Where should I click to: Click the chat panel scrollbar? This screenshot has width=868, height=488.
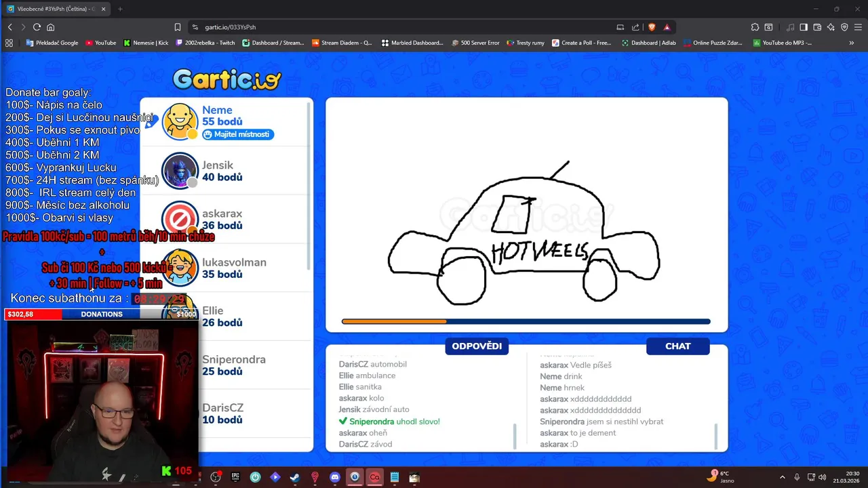(715, 436)
